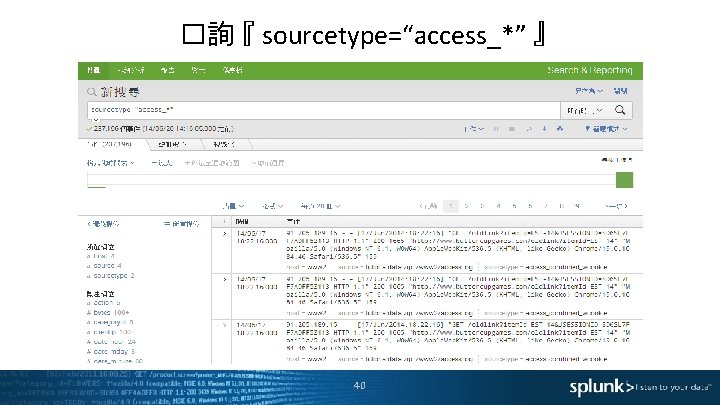Screen dimensions: 720x405
Task: Click the small timeline bar at left
Action: pos(96,187)
